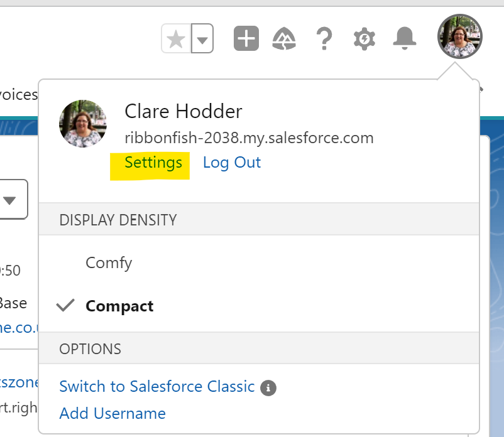Click the user avatar in header
This screenshot has width=504, height=437.
(x=460, y=37)
